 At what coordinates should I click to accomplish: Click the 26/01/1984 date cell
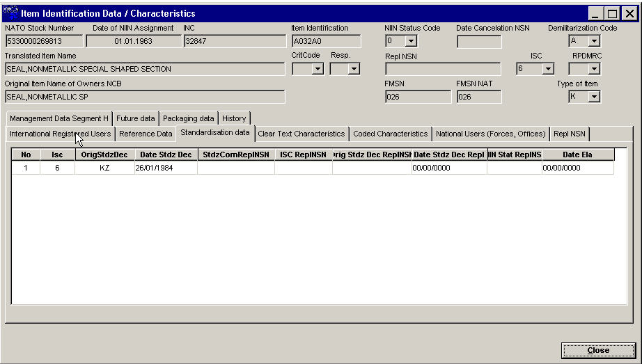pos(166,168)
